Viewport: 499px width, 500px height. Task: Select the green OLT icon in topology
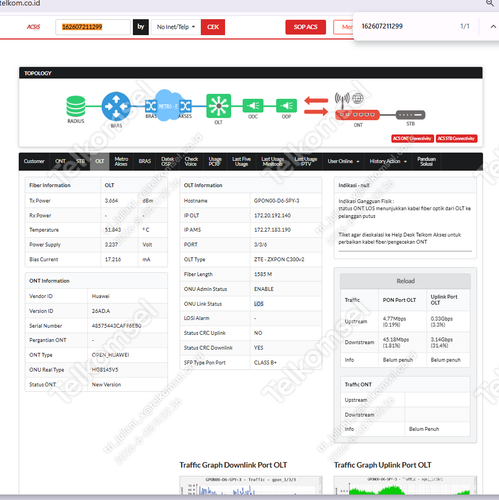pyautogui.click(x=219, y=106)
